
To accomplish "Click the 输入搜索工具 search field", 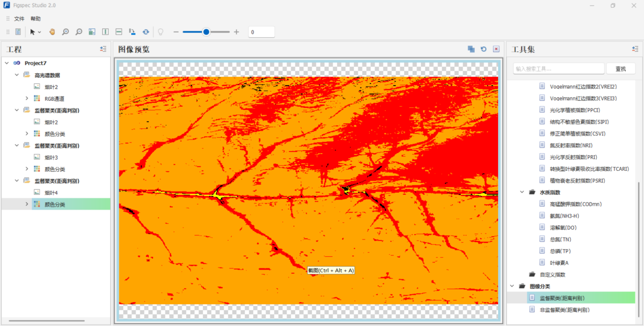I will (558, 69).
